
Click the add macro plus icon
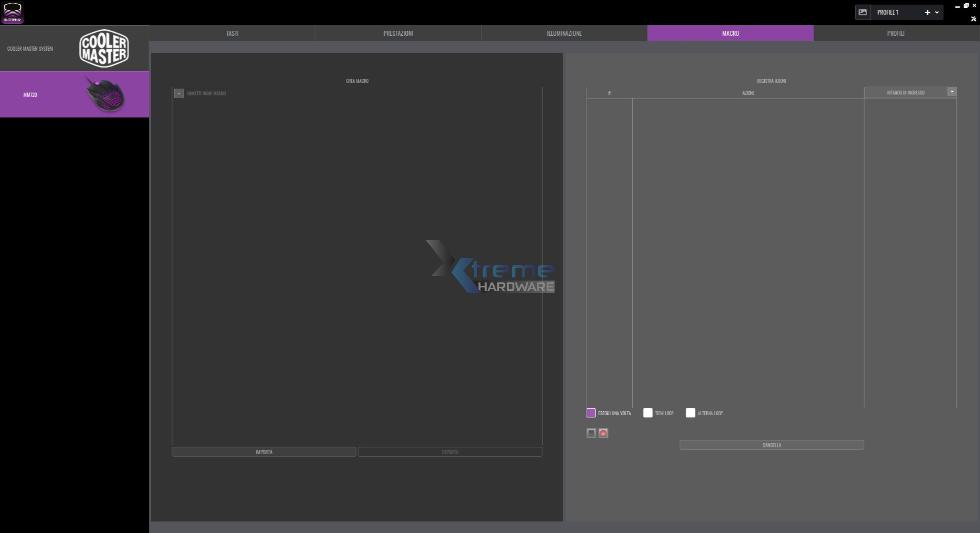pyautogui.click(x=179, y=93)
